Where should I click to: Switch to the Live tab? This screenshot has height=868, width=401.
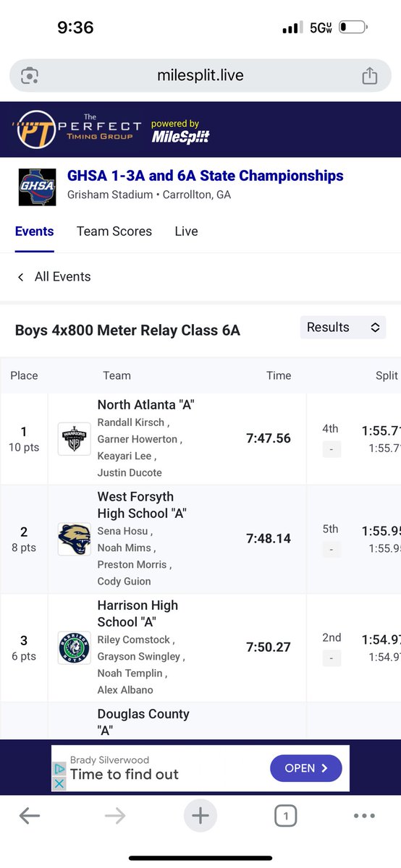coord(186,231)
